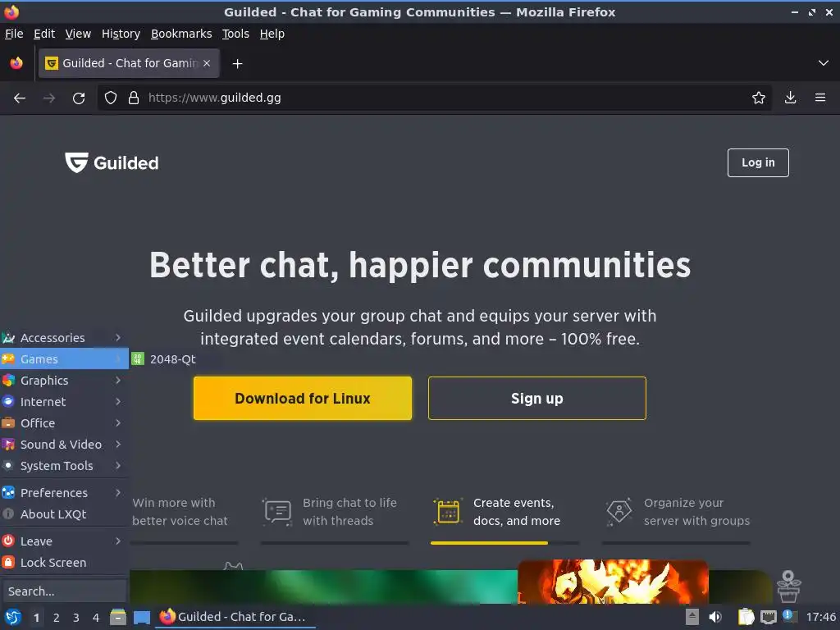Switch to virtual desktop 3
840x630 pixels.
pos(76,618)
